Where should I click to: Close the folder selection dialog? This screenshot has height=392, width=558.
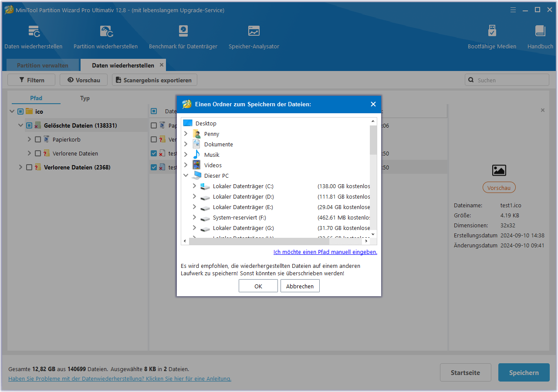point(373,104)
